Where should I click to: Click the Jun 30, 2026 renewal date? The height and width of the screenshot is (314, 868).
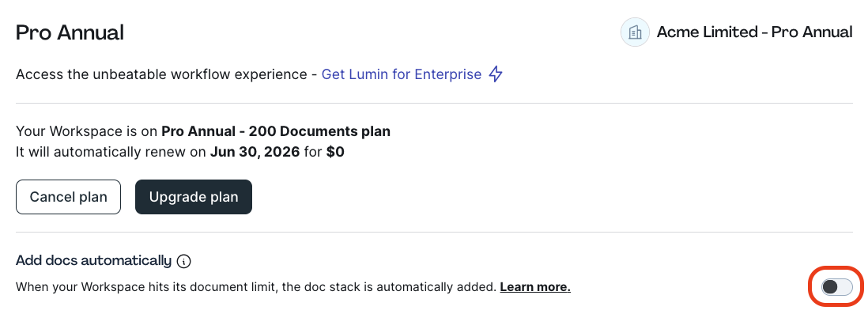coord(255,152)
